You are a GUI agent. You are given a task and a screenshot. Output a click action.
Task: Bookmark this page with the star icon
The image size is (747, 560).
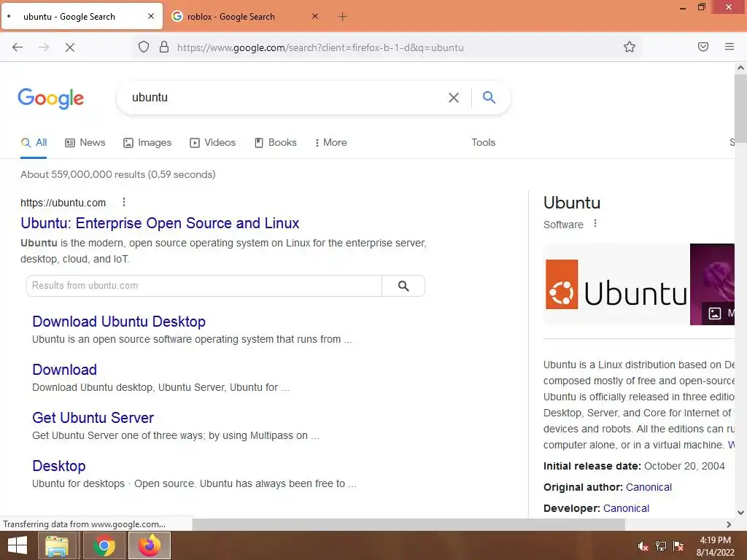(630, 47)
